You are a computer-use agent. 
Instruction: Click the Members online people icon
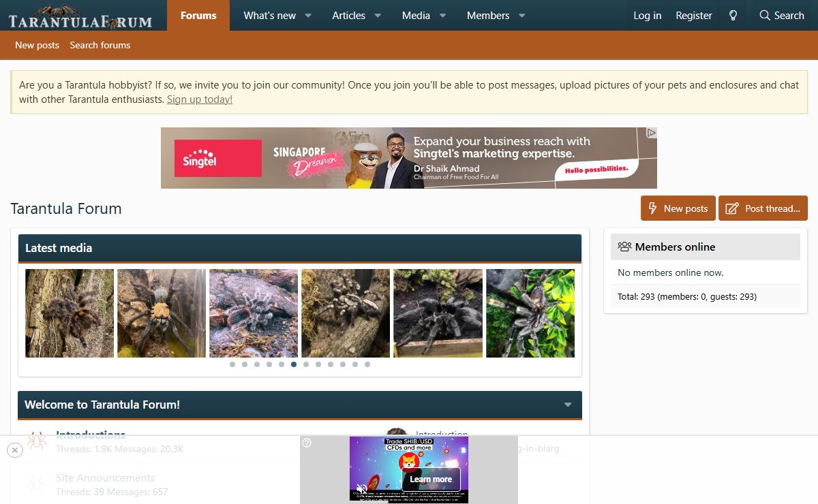click(624, 247)
